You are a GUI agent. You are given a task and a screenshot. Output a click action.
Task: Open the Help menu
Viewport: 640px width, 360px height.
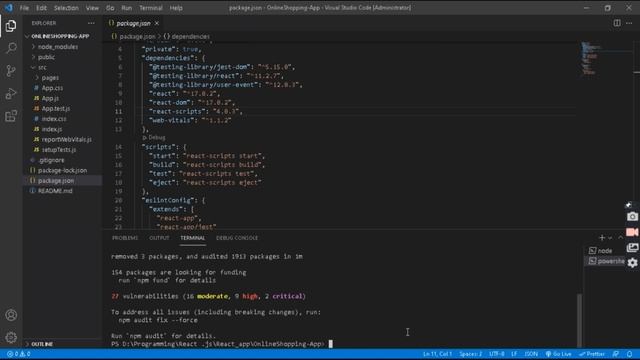tap(176, 8)
